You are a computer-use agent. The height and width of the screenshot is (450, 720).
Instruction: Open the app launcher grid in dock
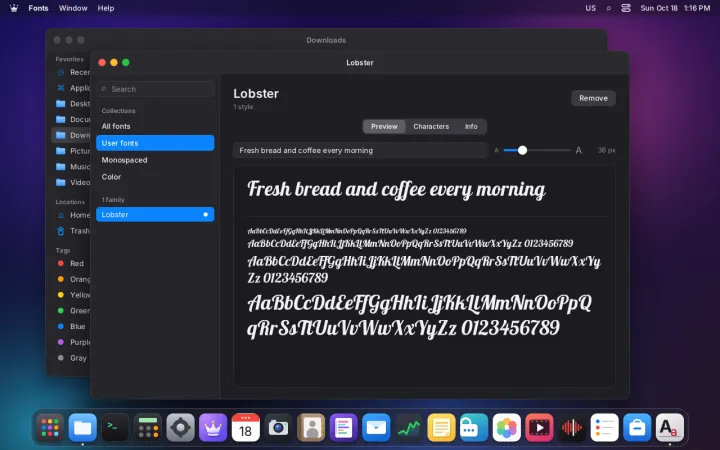pyautogui.click(x=50, y=428)
